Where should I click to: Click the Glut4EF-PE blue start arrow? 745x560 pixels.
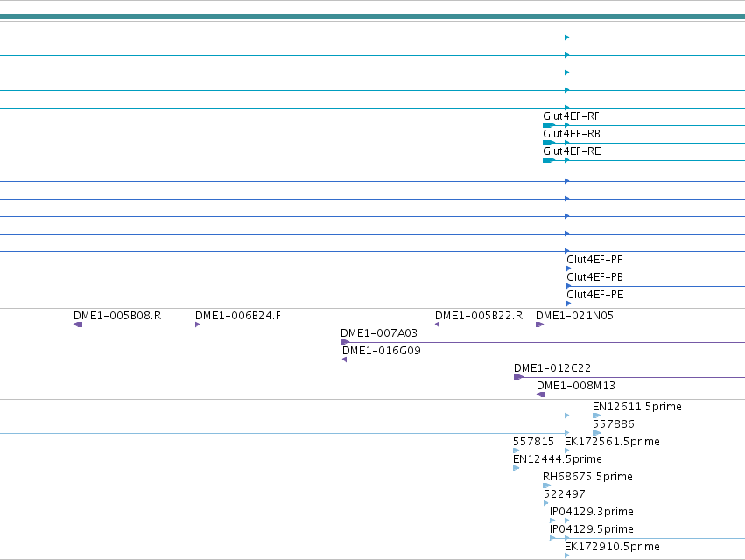pyautogui.click(x=569, y=304)
